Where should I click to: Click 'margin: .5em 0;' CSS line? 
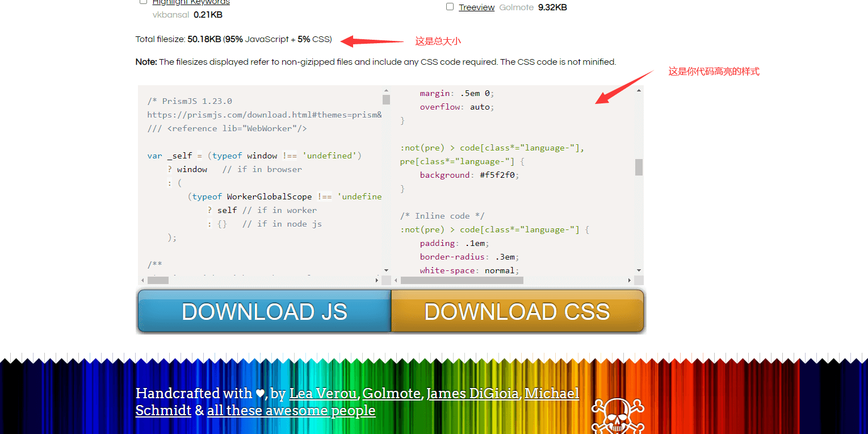tap(458, 93)
